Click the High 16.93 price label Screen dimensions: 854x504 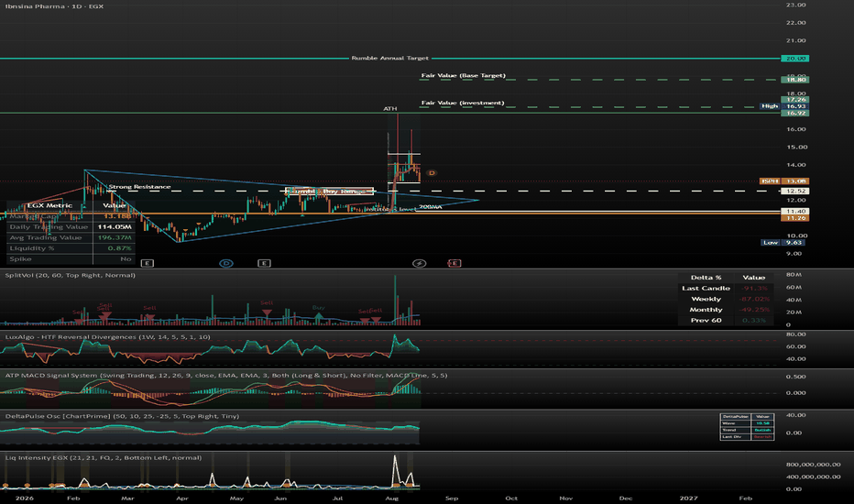[784, 106]
